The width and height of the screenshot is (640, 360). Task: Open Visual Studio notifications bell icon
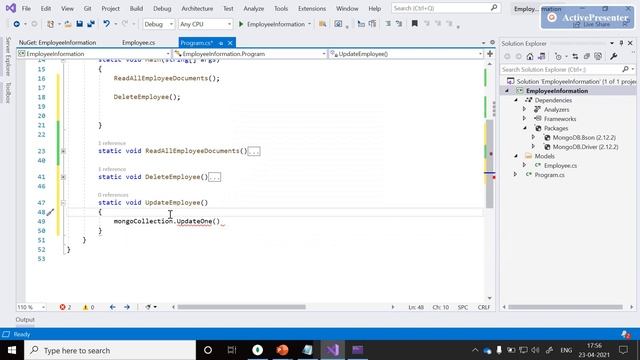[625, 334]
